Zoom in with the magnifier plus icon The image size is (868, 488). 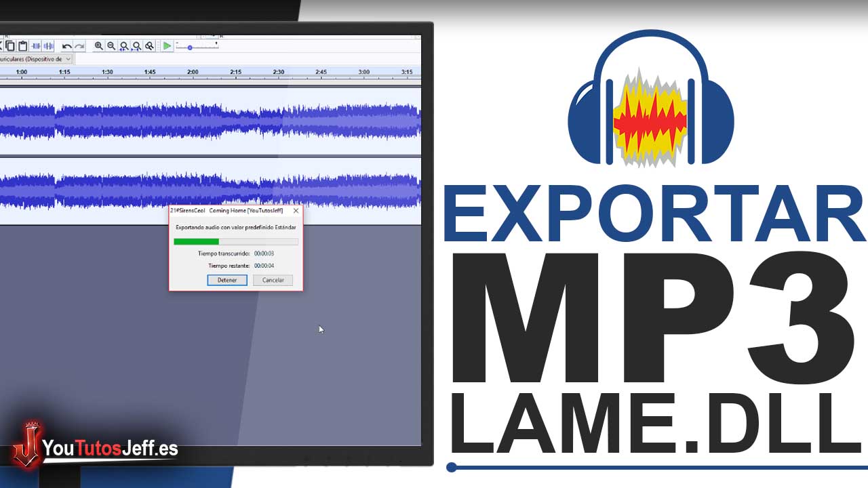coord(99,46)
